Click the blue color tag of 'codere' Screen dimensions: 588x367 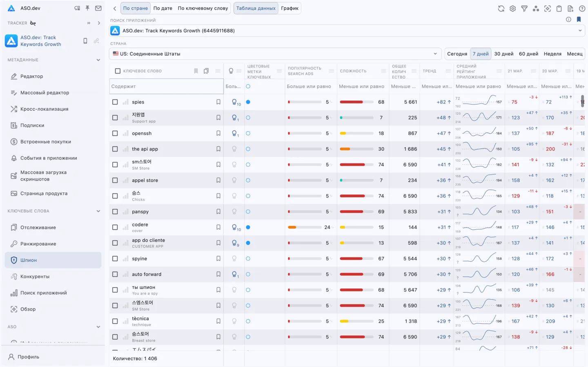248,227
